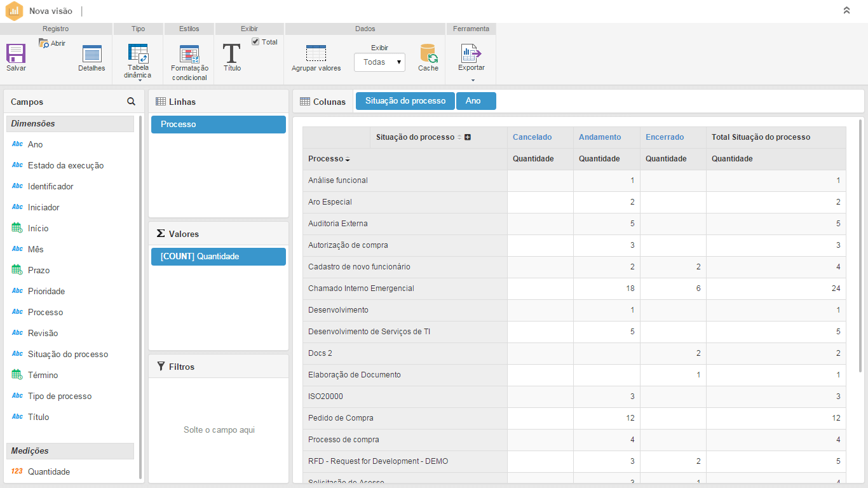Select the Ano column chip

[x=475, y=101]
